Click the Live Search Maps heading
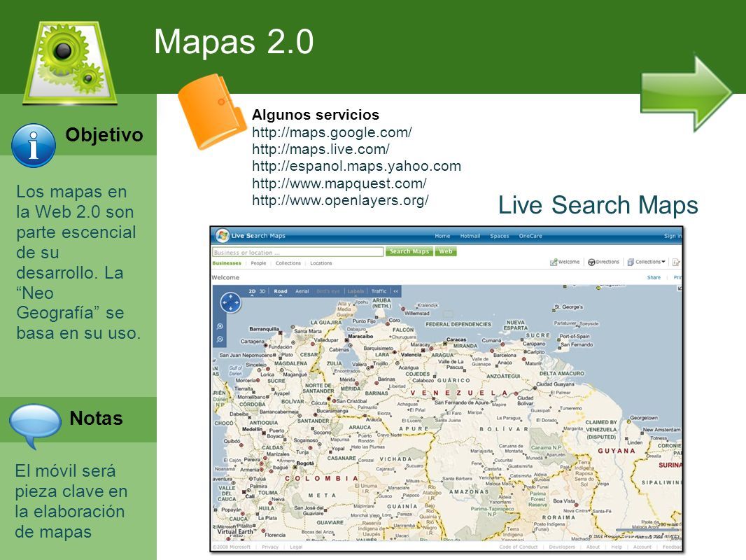Screen dimensions: 746x560 [598, 205]
